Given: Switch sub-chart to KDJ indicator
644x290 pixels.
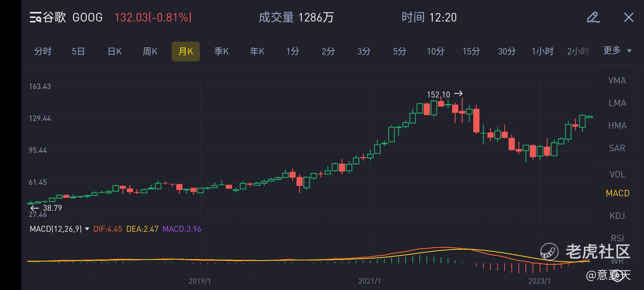Looking at the screenshot, I should [x=617, y=216].
